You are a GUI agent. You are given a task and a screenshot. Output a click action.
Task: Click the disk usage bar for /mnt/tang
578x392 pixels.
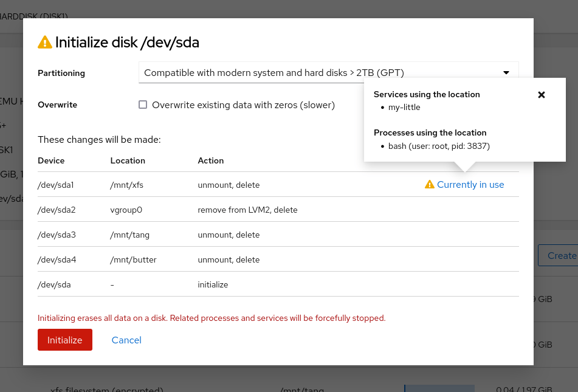click(439, 388)
